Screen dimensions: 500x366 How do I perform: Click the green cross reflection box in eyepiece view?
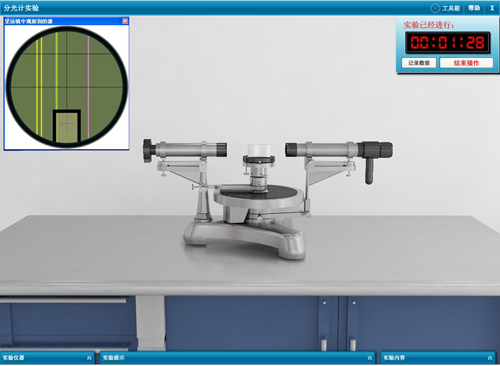(67, 125)
